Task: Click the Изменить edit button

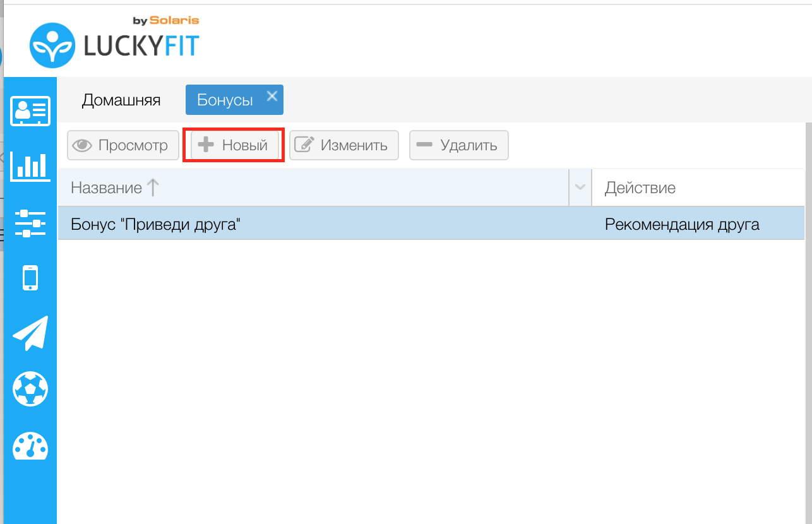Action: coord(343,145)
